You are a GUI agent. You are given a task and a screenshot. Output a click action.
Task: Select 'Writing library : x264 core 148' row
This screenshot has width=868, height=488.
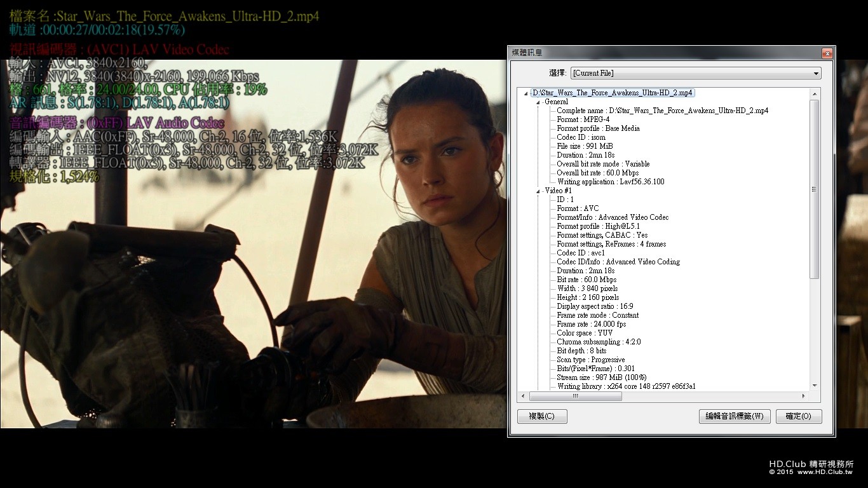click(626, 386)
